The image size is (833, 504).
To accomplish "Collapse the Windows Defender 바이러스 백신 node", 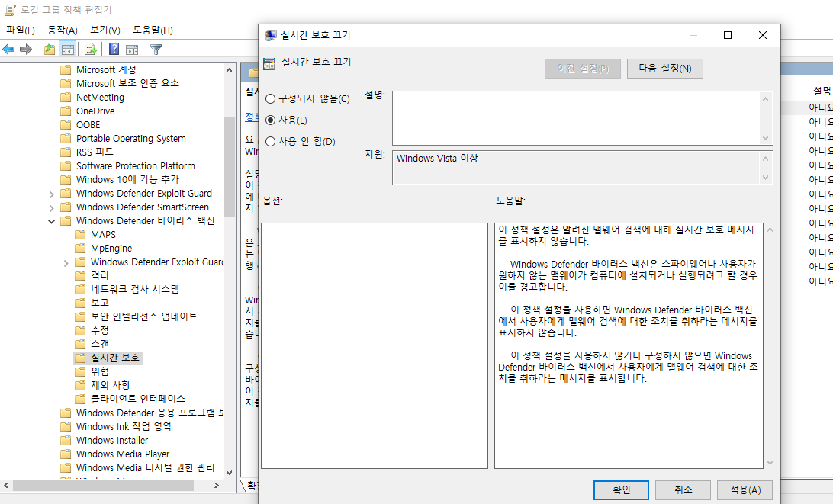I will pos(52,221).
